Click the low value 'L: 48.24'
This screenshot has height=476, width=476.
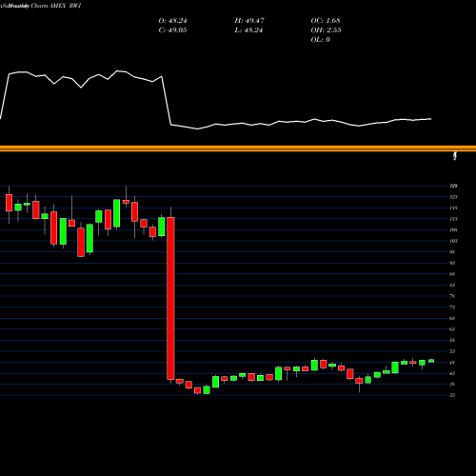pos(248,30)
